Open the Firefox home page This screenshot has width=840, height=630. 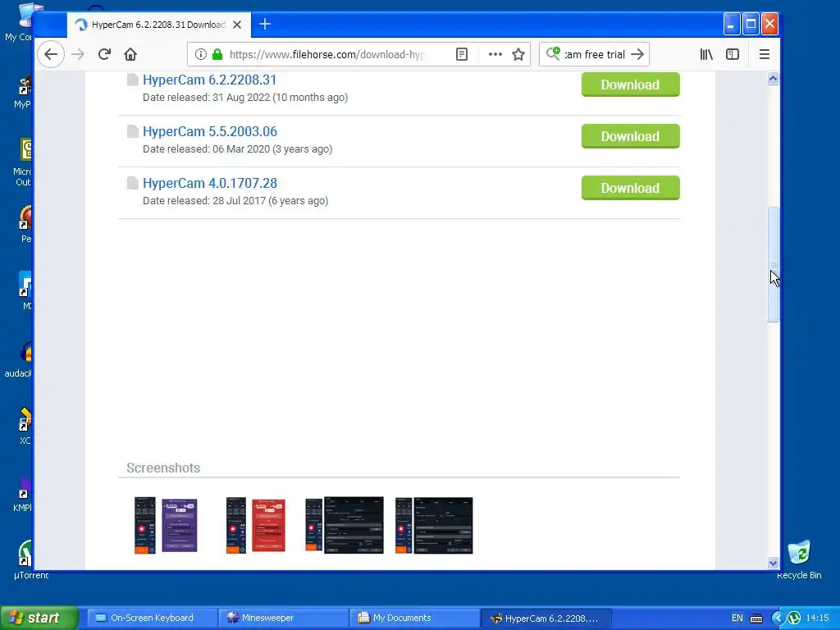point(130,54)
